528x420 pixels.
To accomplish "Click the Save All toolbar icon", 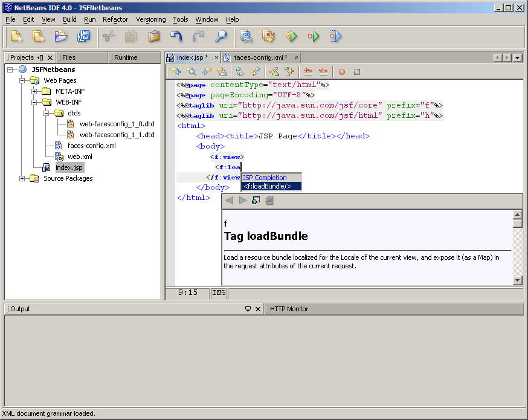I will tap(85, 36).
